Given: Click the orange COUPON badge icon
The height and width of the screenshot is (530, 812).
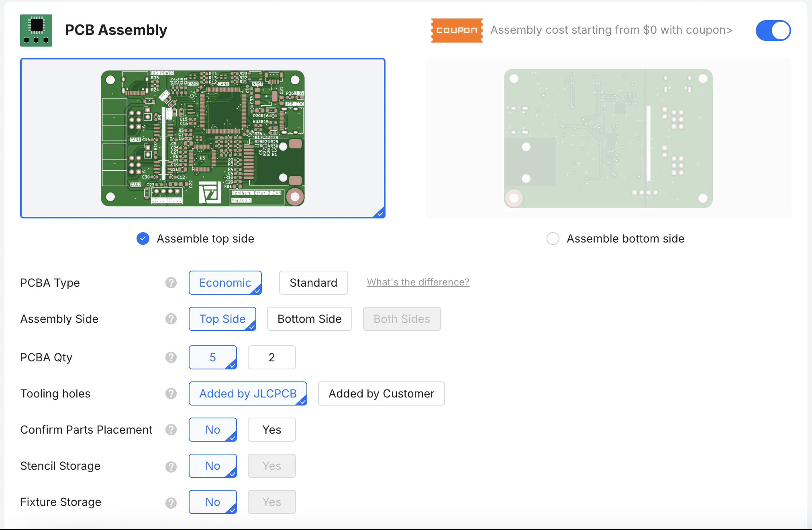Looking at the screenshot, I should 457,31.
